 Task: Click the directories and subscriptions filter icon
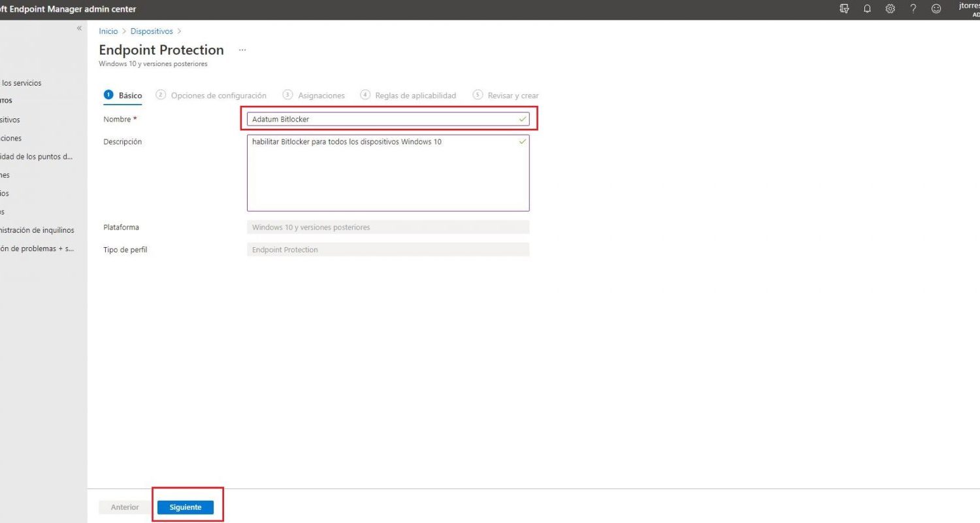click(x=844, y=8)
